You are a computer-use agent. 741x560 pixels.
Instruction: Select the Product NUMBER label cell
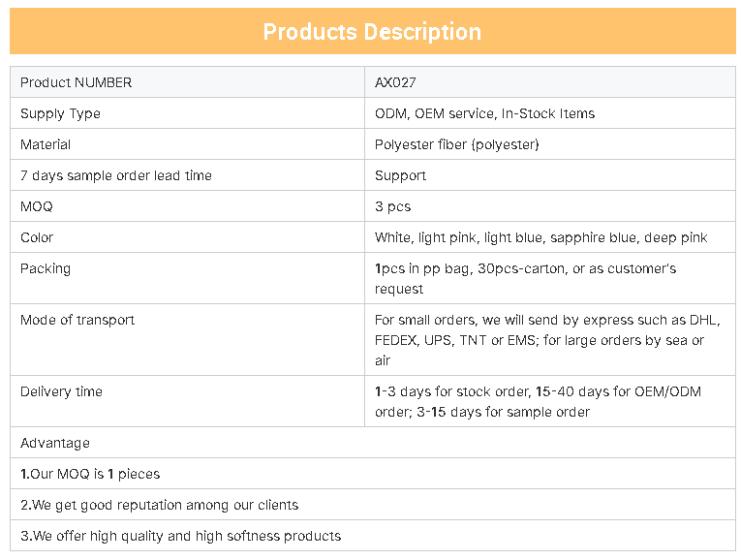click(x=187, y=82)
